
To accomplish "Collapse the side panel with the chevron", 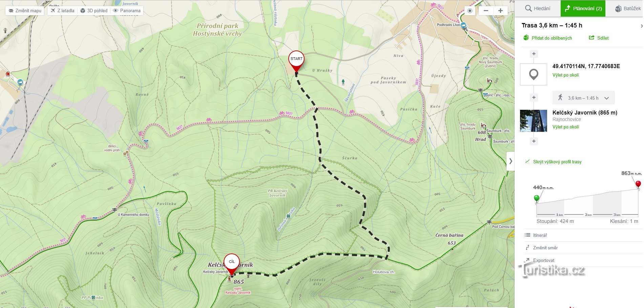I will (511, 161).
